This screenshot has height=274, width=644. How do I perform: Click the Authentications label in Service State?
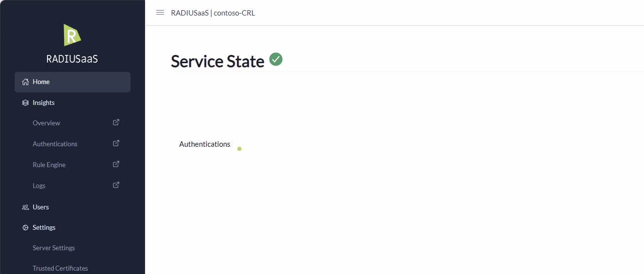(x=205, y=144)
